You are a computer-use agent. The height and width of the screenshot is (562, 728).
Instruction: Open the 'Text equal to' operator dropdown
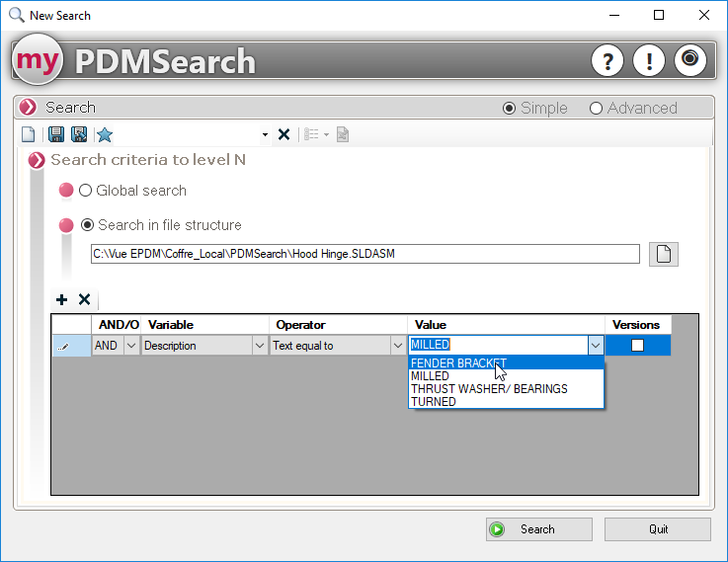(x=397, y=346)
